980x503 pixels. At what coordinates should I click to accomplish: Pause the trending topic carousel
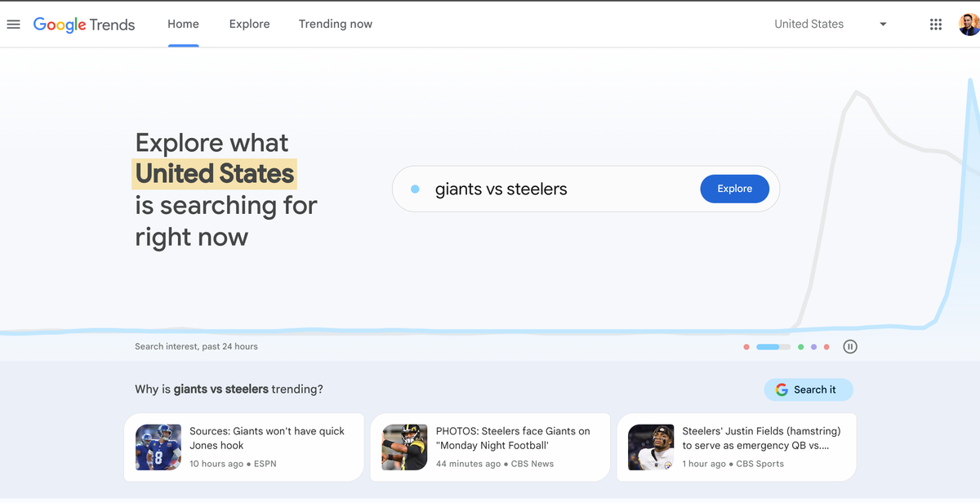(x=850, y=346)
